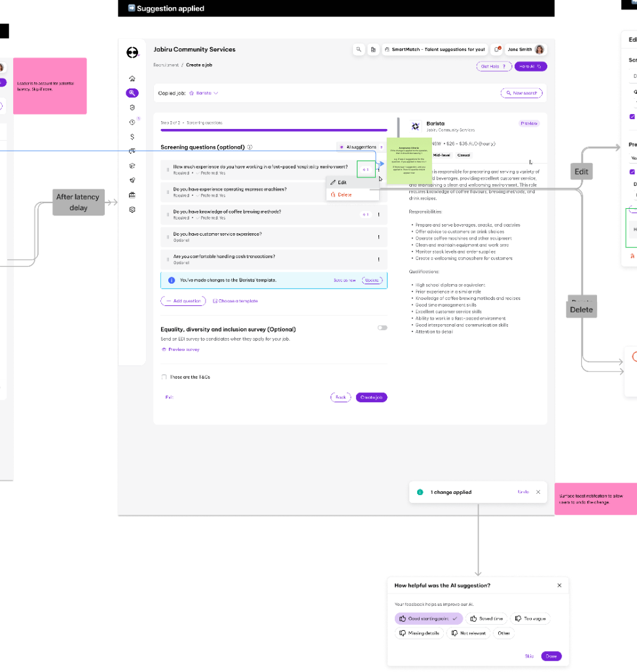Open the options menu for the customer service question

[378, 237]
